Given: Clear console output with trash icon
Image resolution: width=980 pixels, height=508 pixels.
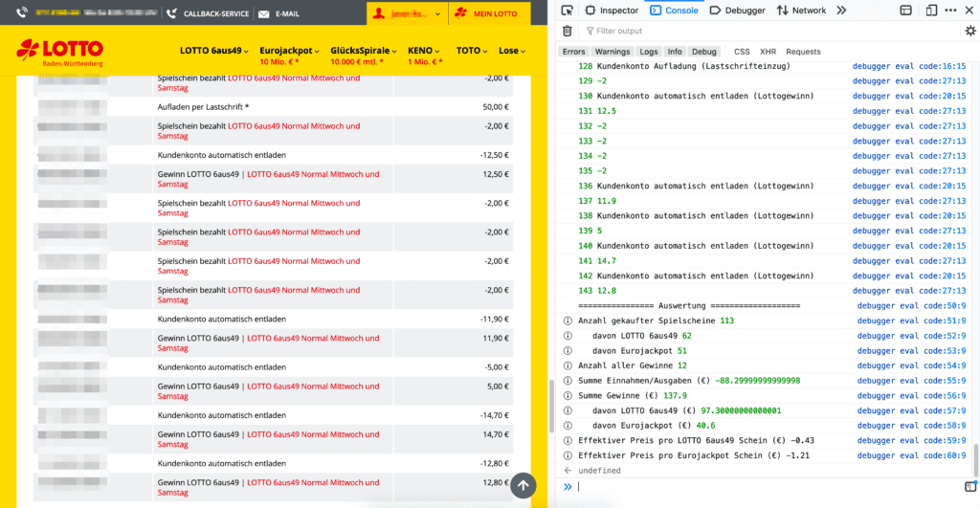Looking at the screenshot, I should [x=568, y=31].
